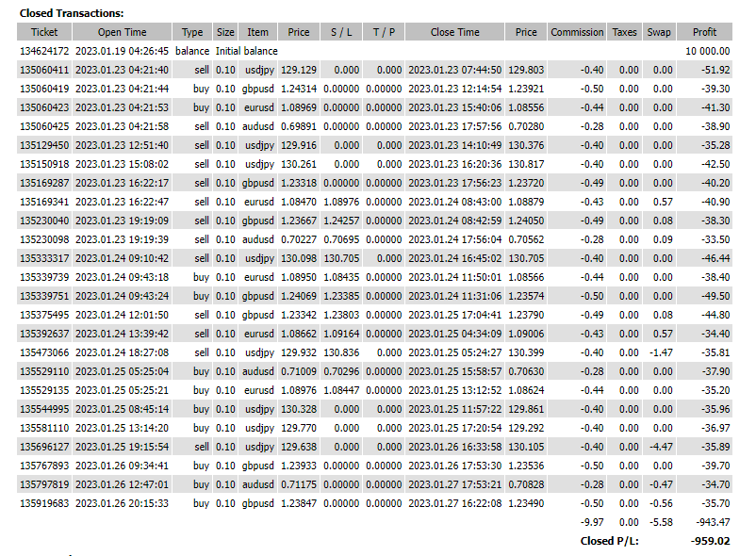Click ticket number 135230040

[44, 221]
